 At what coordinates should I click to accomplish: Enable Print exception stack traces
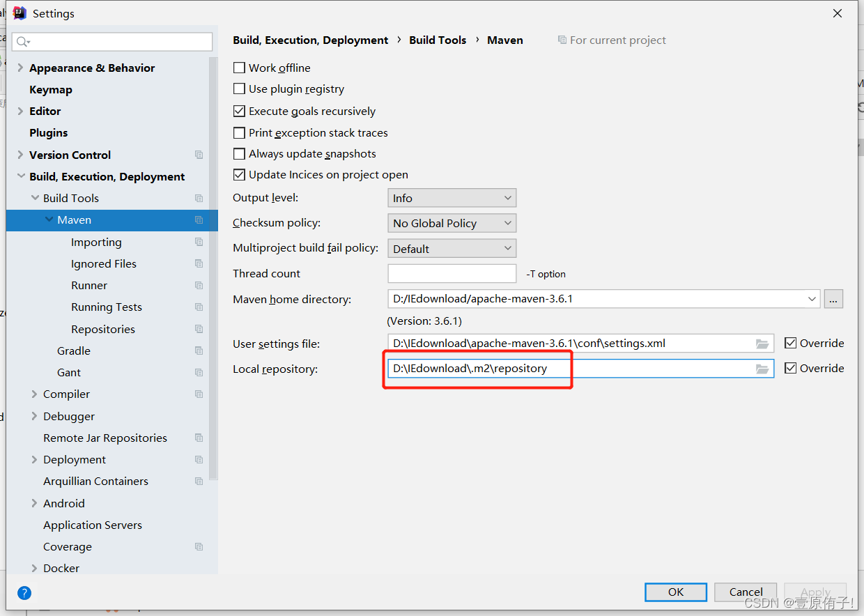click(239, 132)
